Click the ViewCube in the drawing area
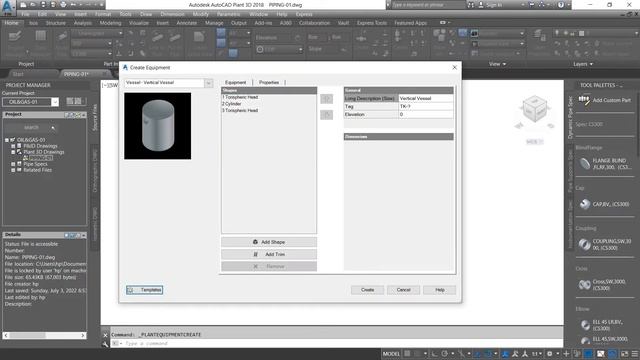 point(534,109)
